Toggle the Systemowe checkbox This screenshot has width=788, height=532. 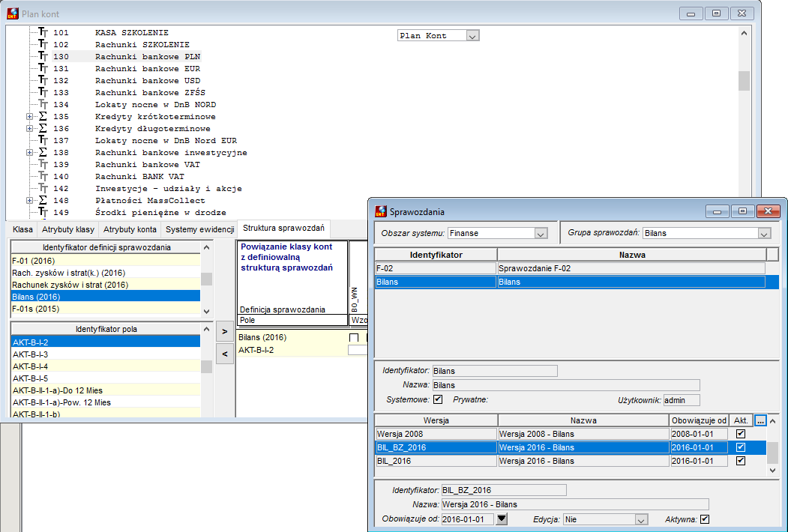[x=438, y=399]
